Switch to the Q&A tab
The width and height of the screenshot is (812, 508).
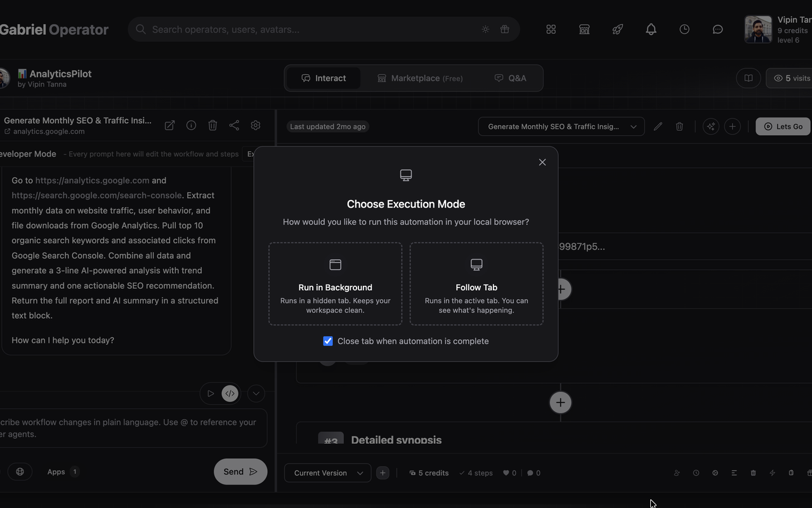[x=510, y=78]
